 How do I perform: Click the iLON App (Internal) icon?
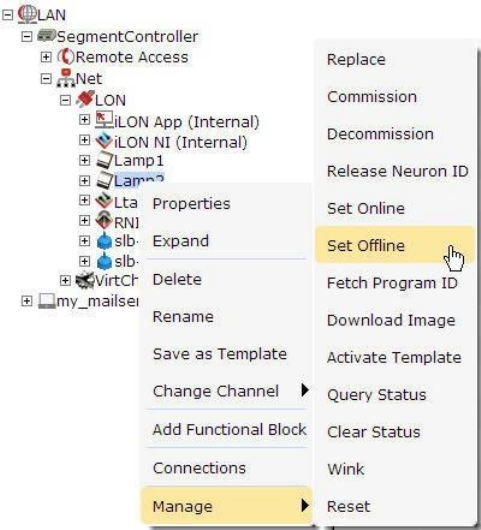104,120
